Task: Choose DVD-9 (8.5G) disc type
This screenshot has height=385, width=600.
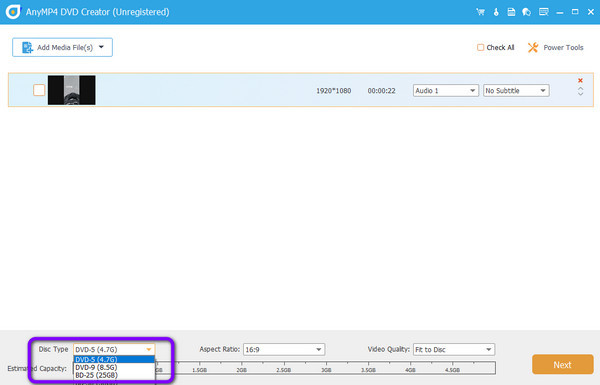Action: [114, 367]
